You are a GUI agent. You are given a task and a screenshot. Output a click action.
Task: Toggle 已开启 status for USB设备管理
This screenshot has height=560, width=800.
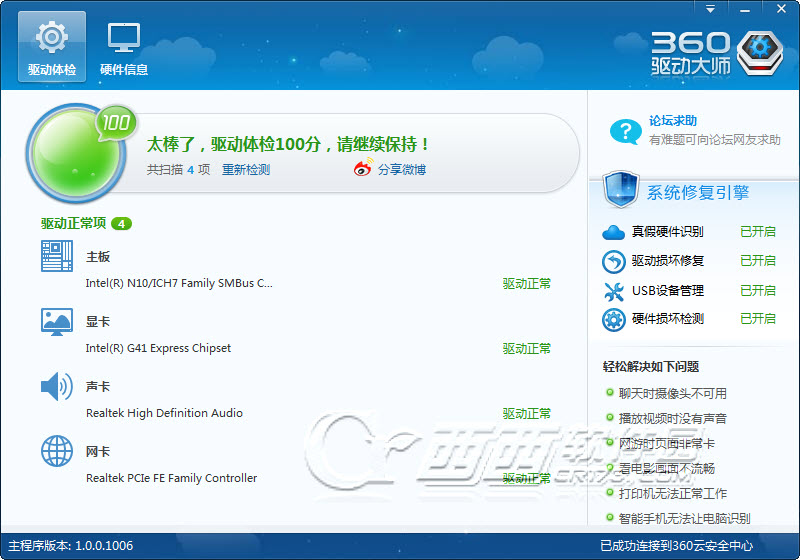(758, 290)
